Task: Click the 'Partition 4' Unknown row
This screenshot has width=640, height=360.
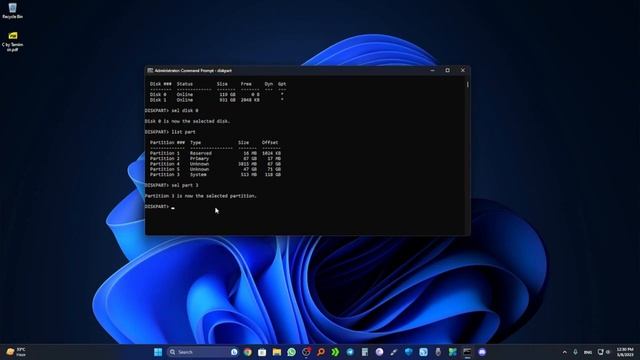Action: coord(215,164)
